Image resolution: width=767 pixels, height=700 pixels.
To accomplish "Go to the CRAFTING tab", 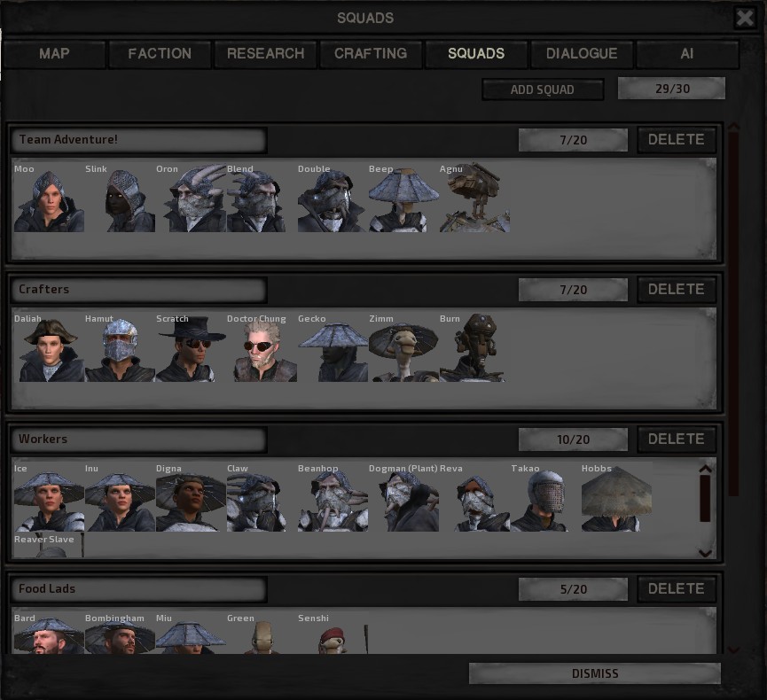I will 371,54.
